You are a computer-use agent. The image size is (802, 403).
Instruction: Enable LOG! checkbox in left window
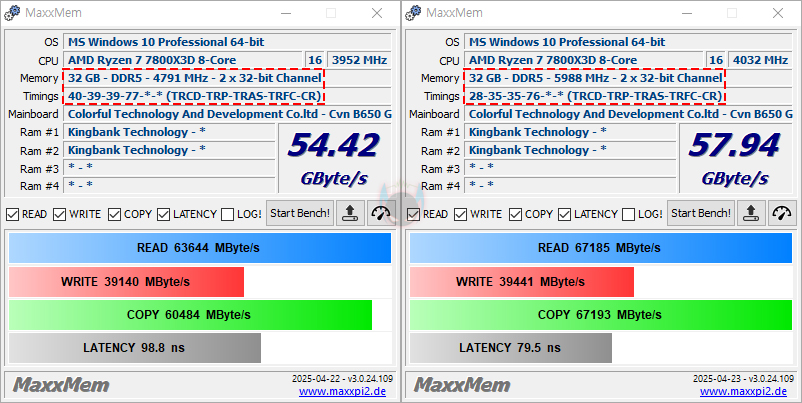(x=228, y=214)
